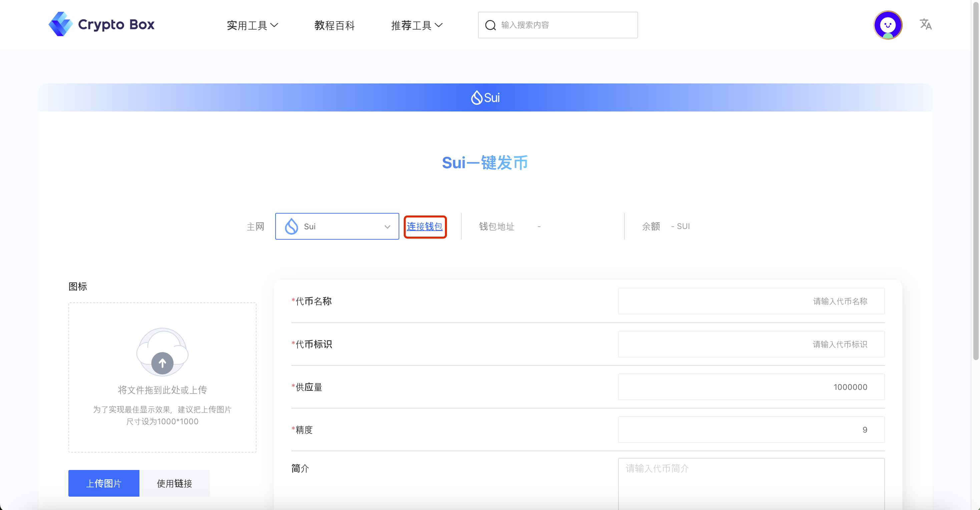Focus the 代币标识 input field
The image size is (980, 510).
751,344
